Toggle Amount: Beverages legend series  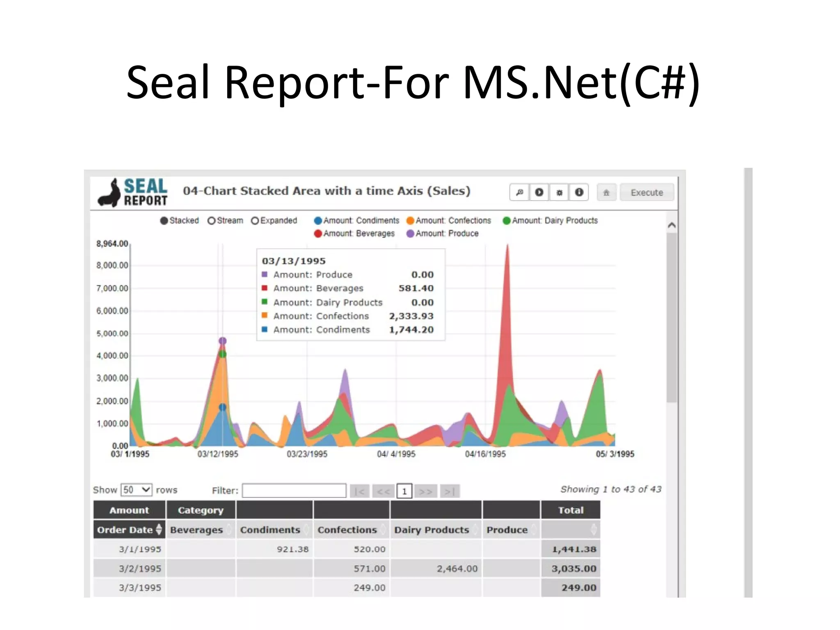(354, 233)
